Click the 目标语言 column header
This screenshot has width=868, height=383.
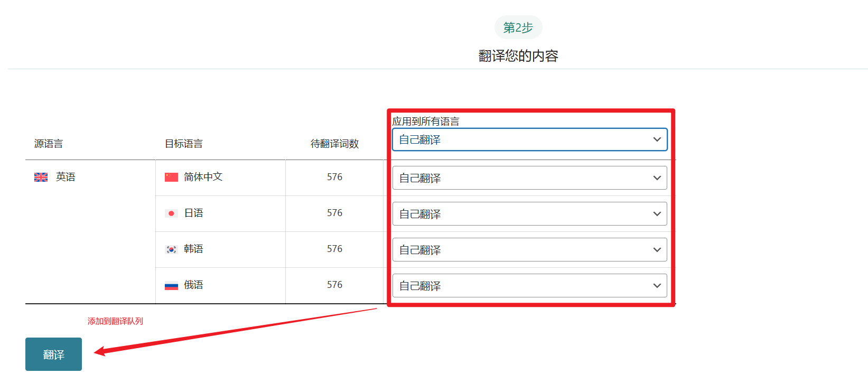(x=183, y=144)
